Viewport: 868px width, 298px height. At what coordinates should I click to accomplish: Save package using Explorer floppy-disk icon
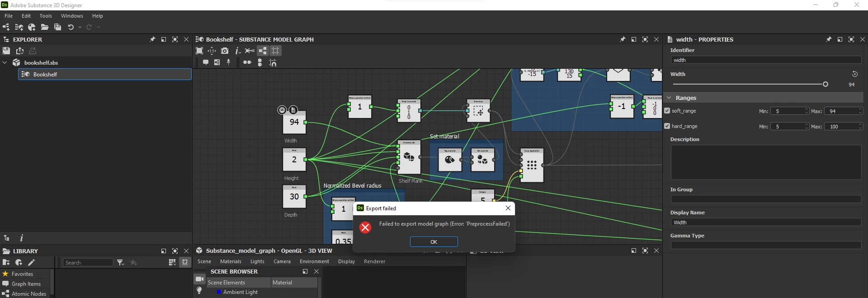pyautogui.click(x=6, y=51)
